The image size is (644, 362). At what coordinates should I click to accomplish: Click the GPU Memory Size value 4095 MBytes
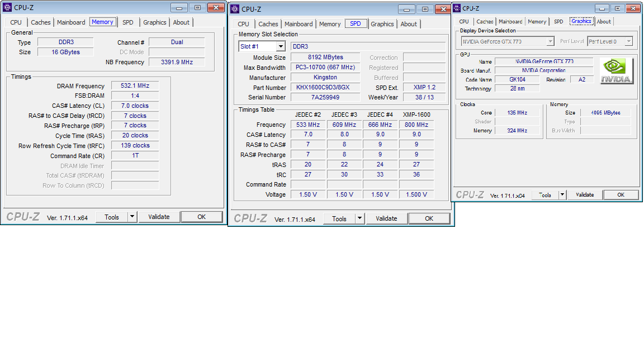point(606,112)
